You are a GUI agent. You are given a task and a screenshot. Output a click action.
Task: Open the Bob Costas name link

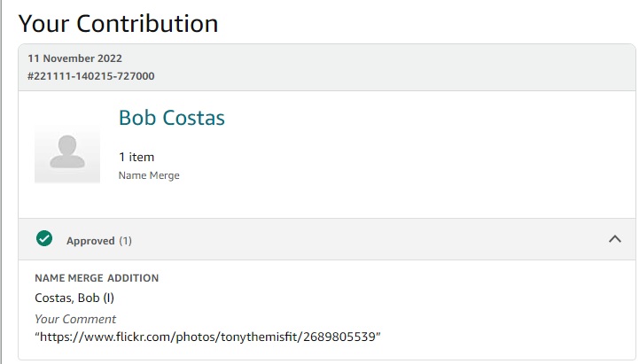tap(171, 118)
